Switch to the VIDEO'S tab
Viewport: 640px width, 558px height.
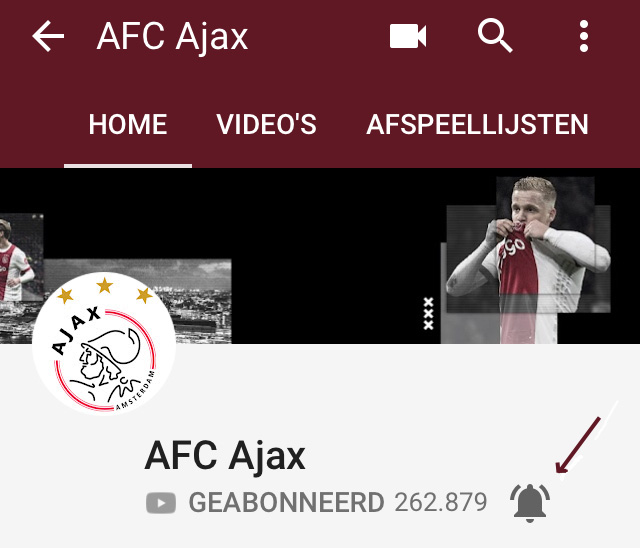coord(267,124)
